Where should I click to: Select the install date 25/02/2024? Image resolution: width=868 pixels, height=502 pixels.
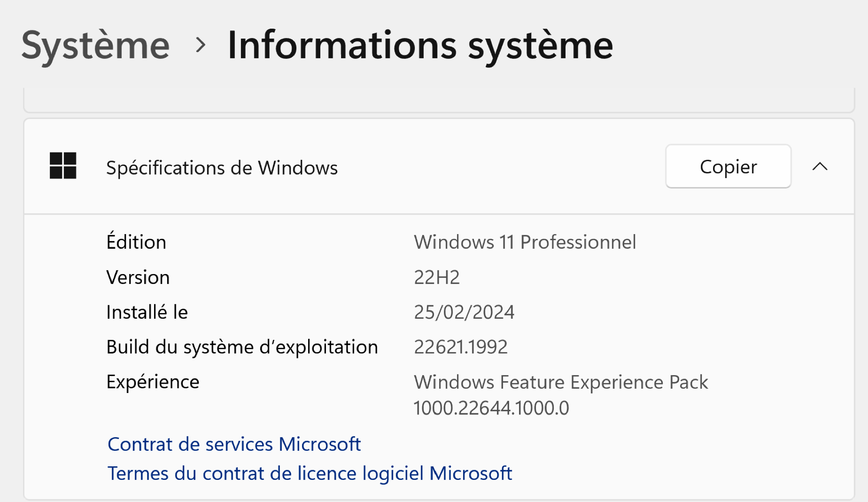pos(464,312)
